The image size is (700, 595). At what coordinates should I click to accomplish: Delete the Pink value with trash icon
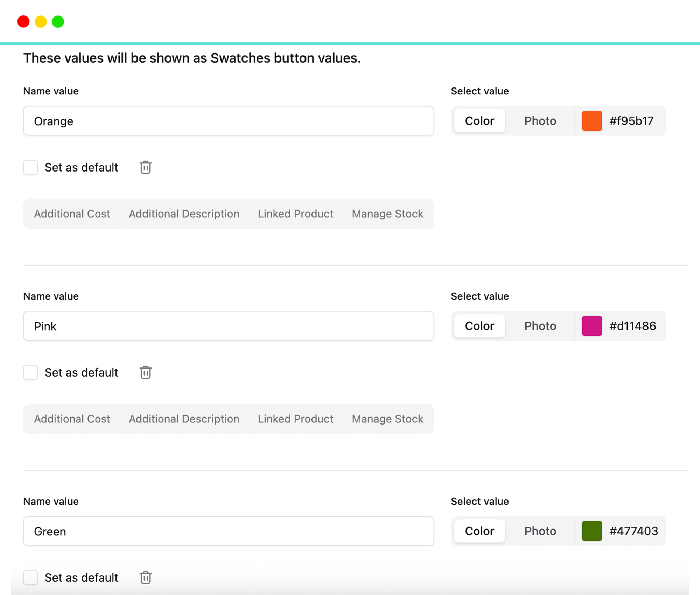coord(146,372)
